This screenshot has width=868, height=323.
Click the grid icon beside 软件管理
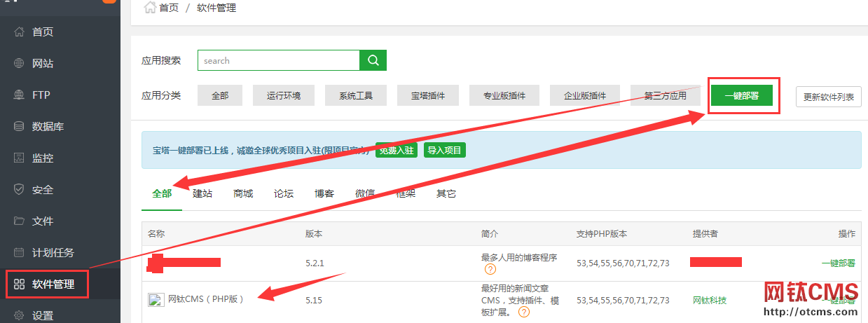(x=20, y=284)
